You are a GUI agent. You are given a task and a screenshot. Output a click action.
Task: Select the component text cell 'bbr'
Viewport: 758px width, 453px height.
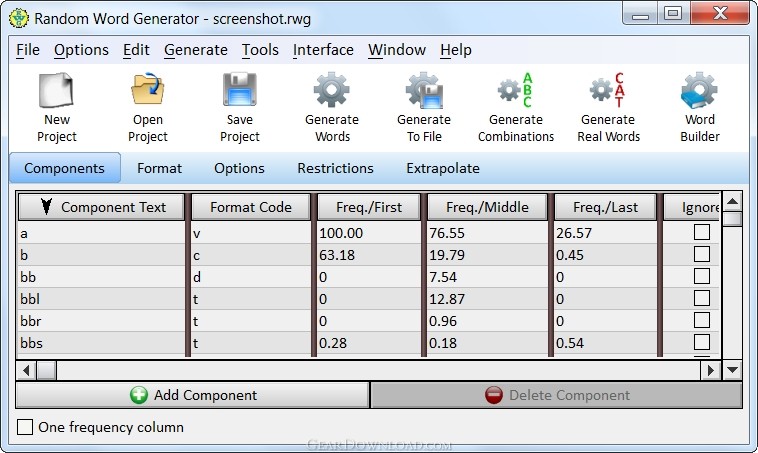point(101,321)
